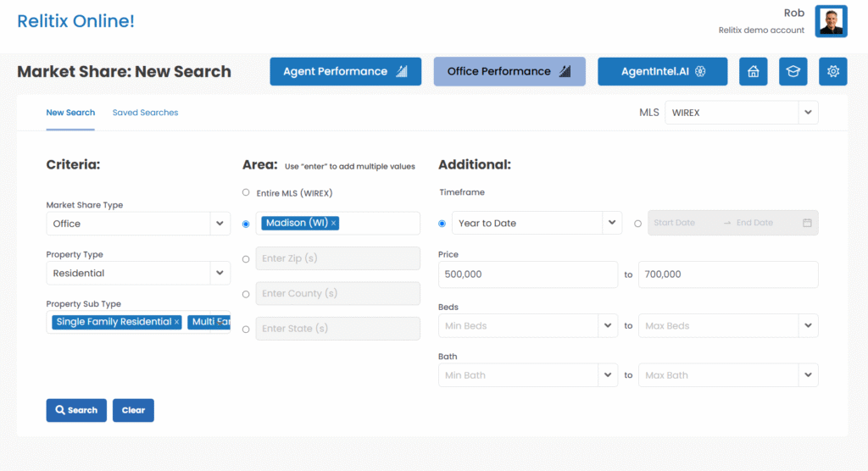Select the custom date range radio button
Viewport: 868px width, 471px height.
pos(638,224)
